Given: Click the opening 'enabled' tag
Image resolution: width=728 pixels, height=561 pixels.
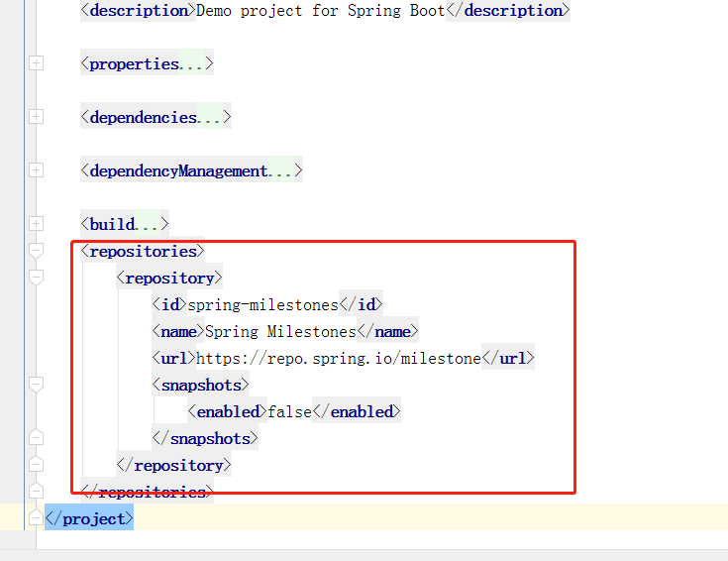Looking at the screenshot, I should coord(227,411).
